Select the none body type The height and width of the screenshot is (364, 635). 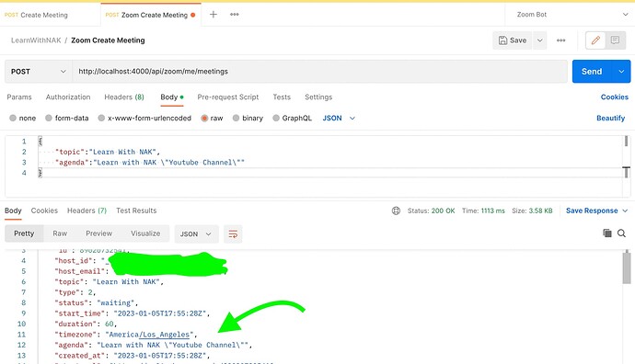22,118
